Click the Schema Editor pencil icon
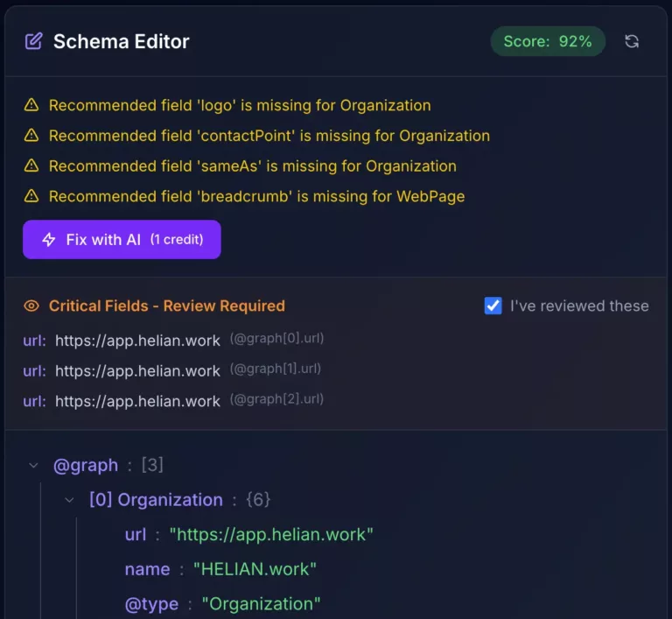Screen dimensions: 672x619 [33, 41]
